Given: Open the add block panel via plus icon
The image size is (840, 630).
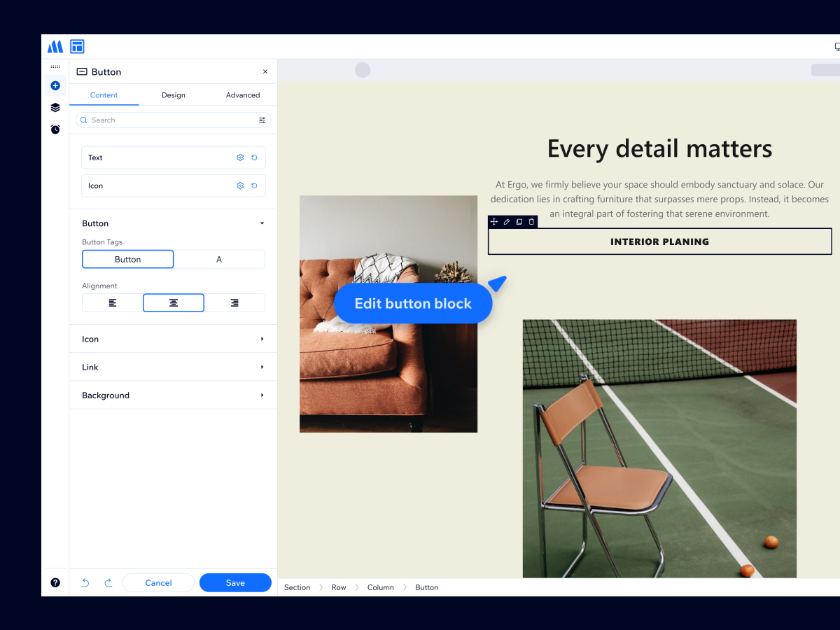Looking at the screenshot, I should coord(55,85).
